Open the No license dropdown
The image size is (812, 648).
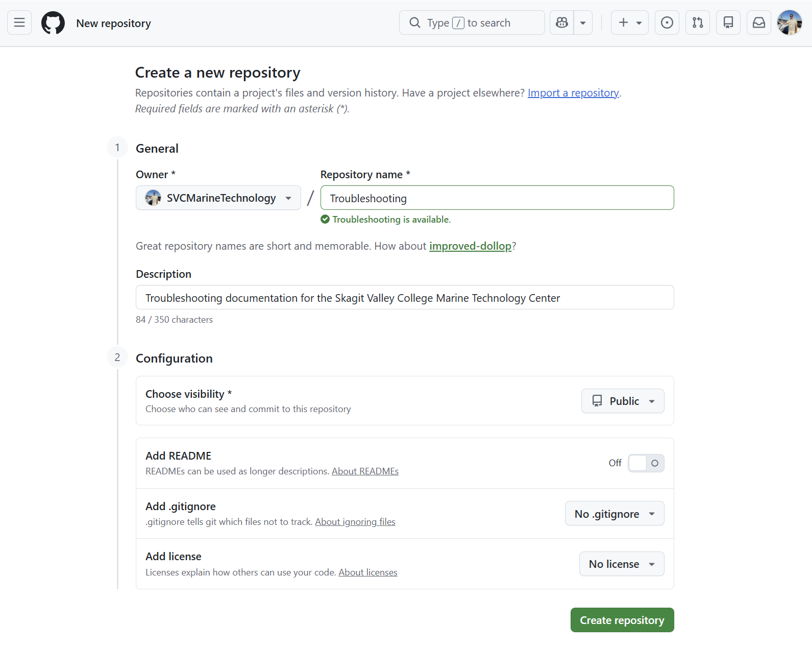tap(622, 564)
